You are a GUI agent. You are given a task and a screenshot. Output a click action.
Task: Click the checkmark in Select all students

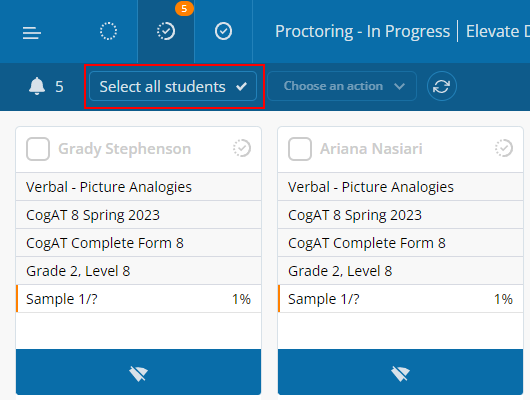pos(241,87)
